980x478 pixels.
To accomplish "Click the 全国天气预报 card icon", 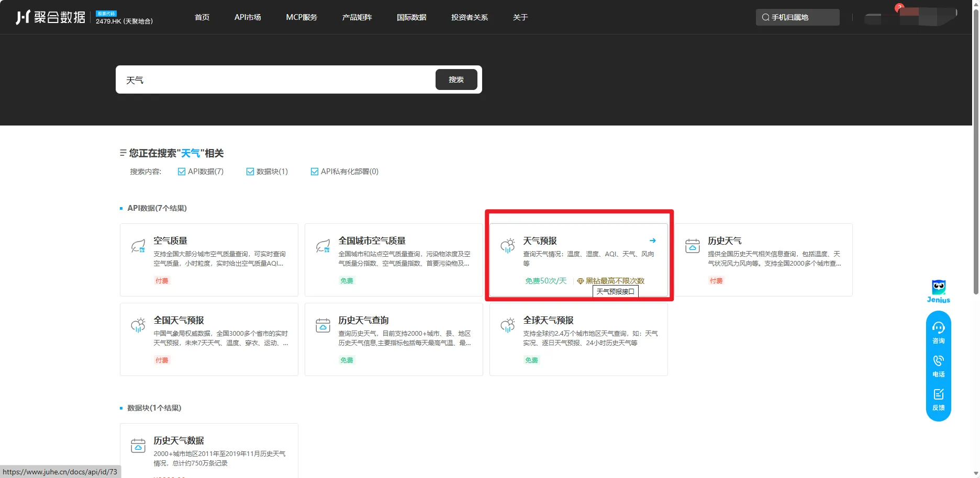I will pos(138,325).
